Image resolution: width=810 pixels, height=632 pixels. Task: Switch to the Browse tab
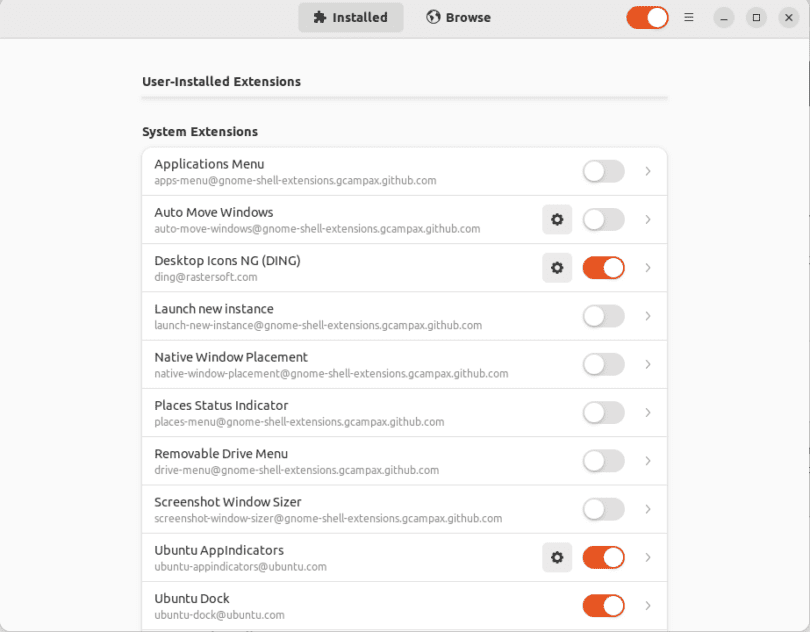coord(458,17)
